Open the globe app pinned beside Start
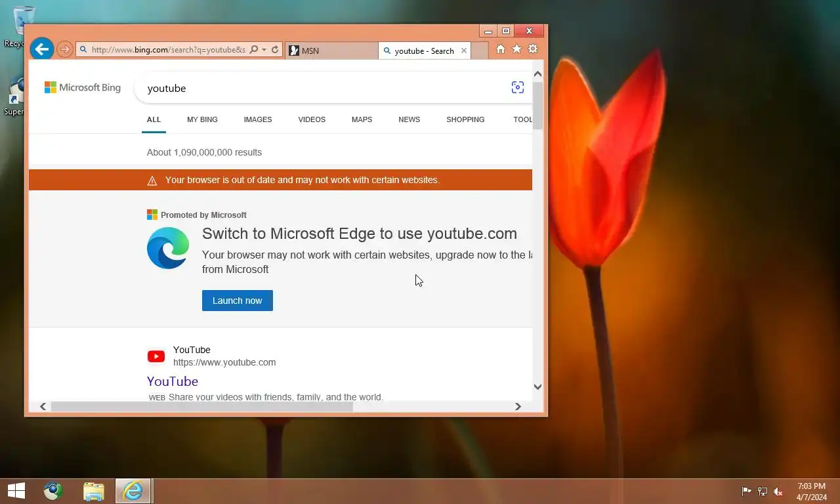Screen dimensions: 840x504 point(53,491)
